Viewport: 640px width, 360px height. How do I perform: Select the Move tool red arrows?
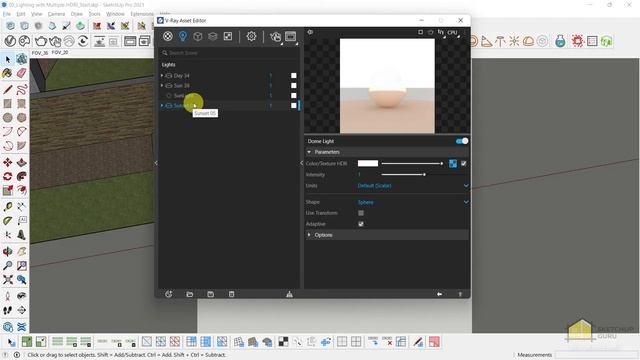point(7,162)
